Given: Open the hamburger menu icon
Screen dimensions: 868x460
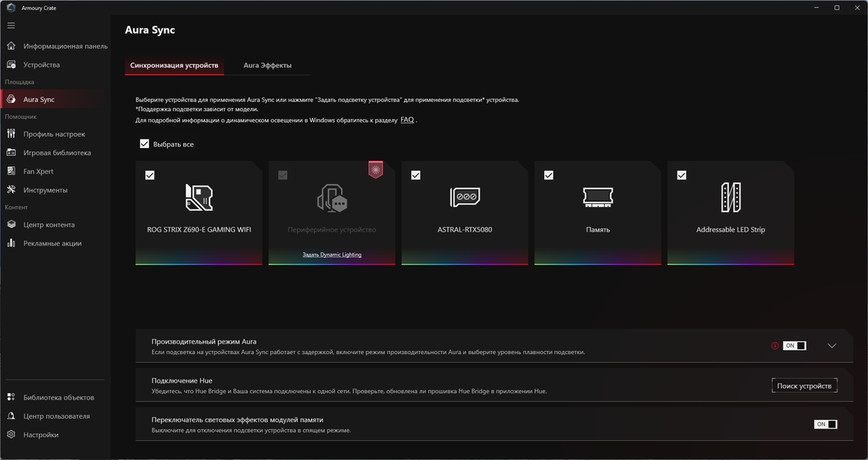Looking at the screenshot, I should 11,25.
